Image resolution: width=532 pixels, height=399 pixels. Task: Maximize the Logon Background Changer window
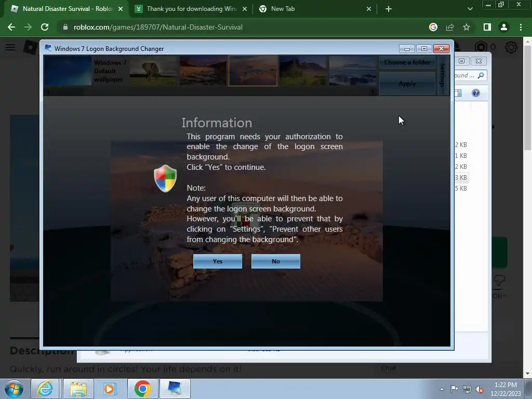(424, 48)
